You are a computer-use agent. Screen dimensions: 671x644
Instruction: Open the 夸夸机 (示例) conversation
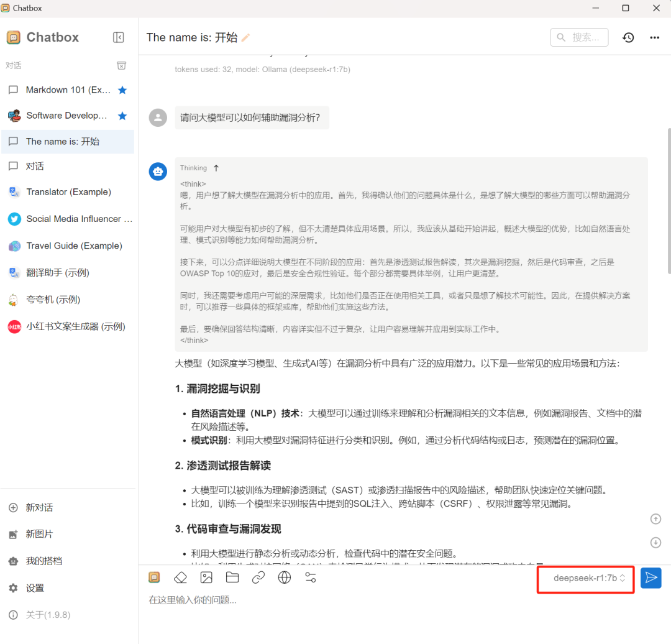(68, 300)
